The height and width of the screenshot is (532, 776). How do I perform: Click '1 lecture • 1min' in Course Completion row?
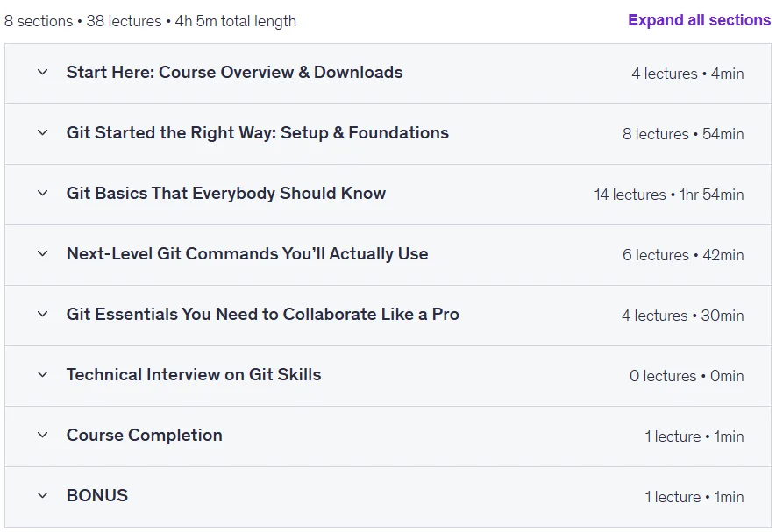[x=694, y=436]
